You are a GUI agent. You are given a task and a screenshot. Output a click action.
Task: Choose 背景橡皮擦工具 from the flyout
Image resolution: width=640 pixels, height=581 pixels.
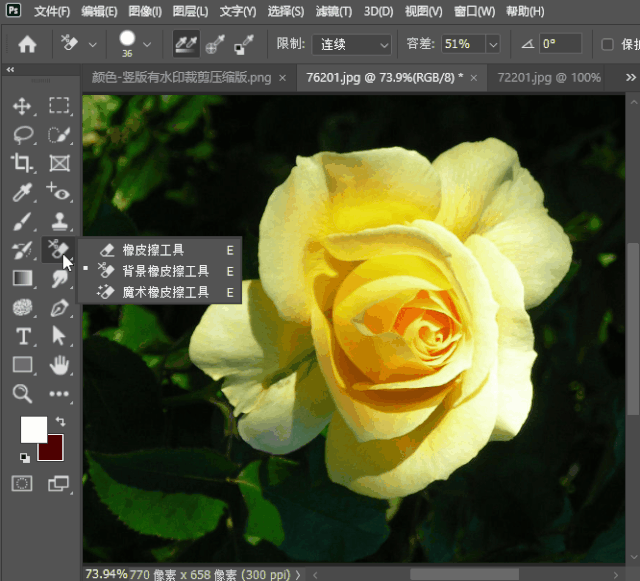(160, 271)
